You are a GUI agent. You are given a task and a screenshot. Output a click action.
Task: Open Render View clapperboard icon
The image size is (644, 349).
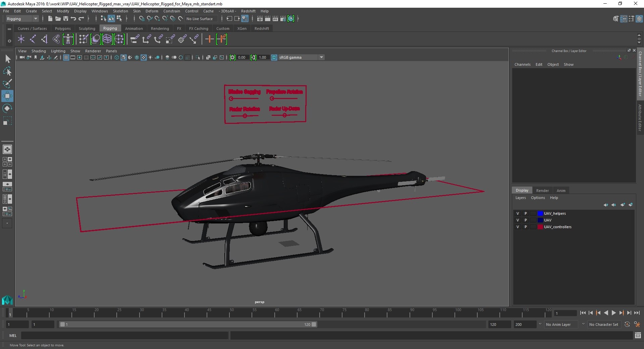click(260, 19)
